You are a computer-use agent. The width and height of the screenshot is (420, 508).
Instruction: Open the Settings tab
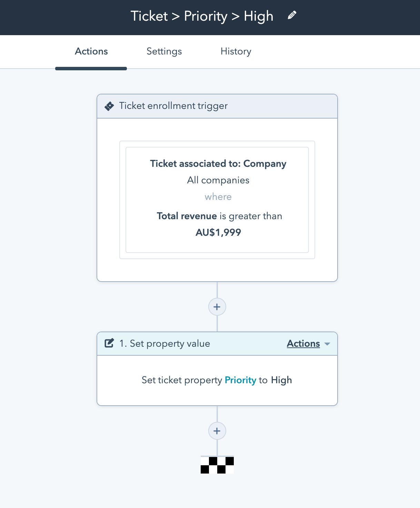(164, 51)
